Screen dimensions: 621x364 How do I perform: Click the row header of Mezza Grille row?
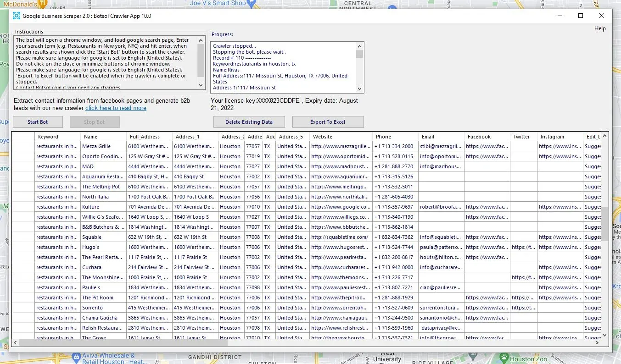(x=23, y=146)
